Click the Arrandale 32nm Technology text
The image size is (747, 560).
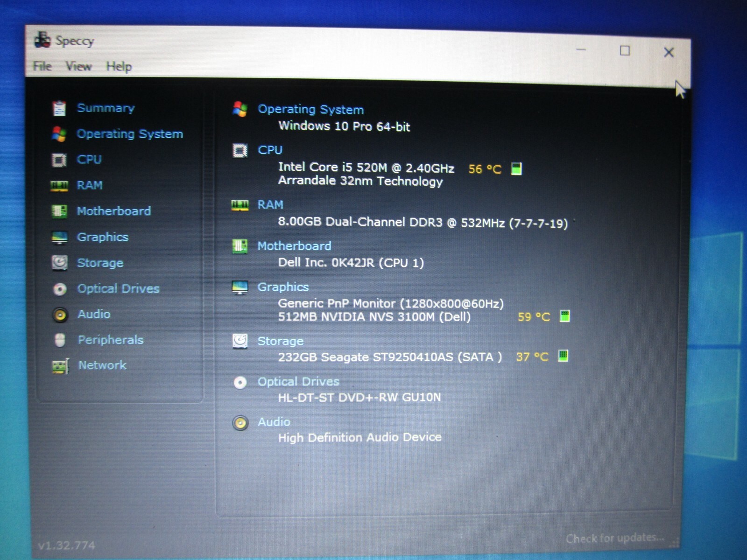point(360,181)
